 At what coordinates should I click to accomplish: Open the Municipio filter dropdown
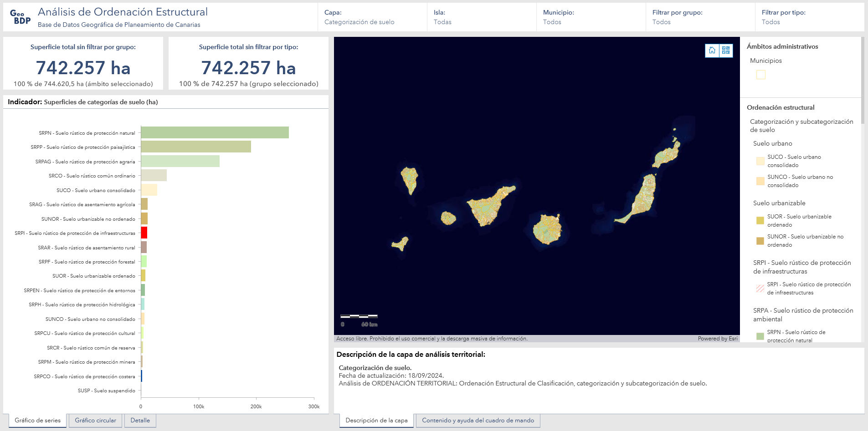[591, 17]
